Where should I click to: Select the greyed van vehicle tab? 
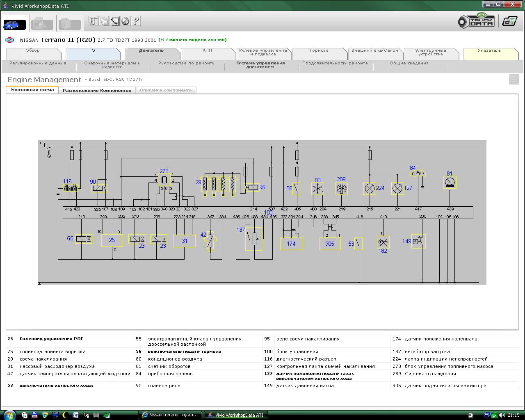[69, 24]
